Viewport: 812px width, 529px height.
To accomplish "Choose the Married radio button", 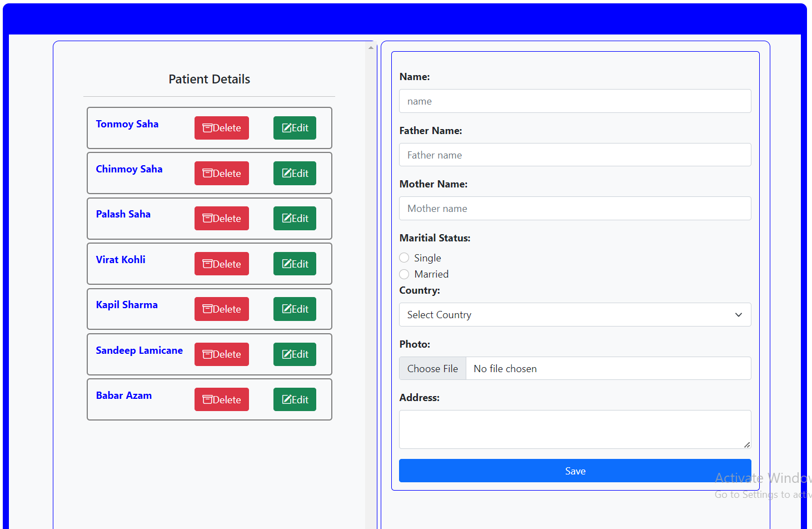I will 404,274.
